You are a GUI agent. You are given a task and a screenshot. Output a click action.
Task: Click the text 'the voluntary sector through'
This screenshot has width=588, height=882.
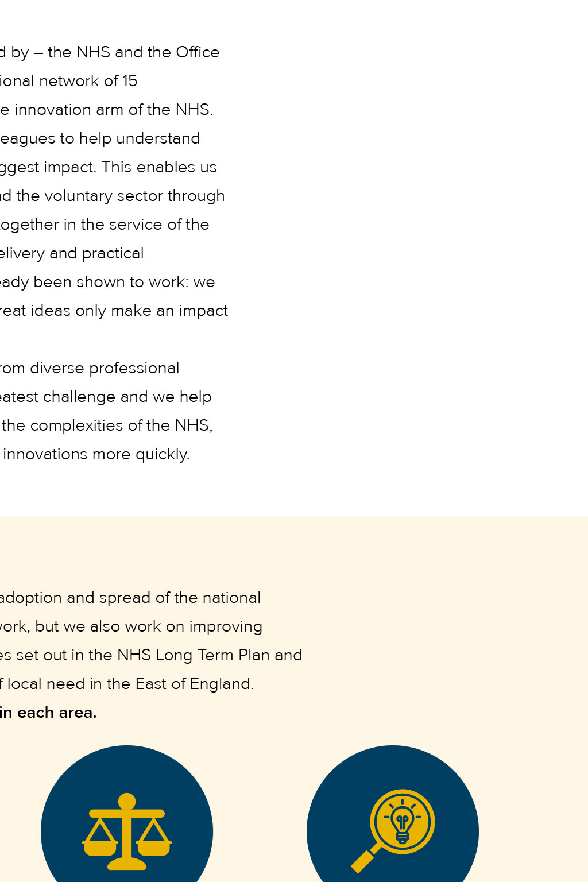pos(121,196)
